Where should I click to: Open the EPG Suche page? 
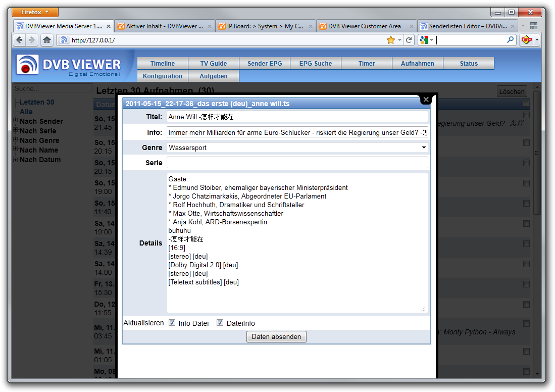[315, 63]
